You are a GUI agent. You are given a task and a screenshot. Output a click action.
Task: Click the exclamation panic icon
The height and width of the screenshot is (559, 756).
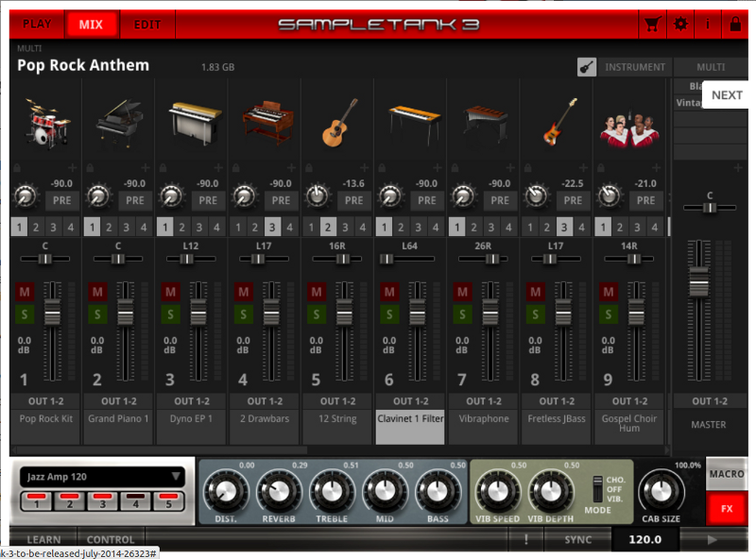(x=526, y=539)
